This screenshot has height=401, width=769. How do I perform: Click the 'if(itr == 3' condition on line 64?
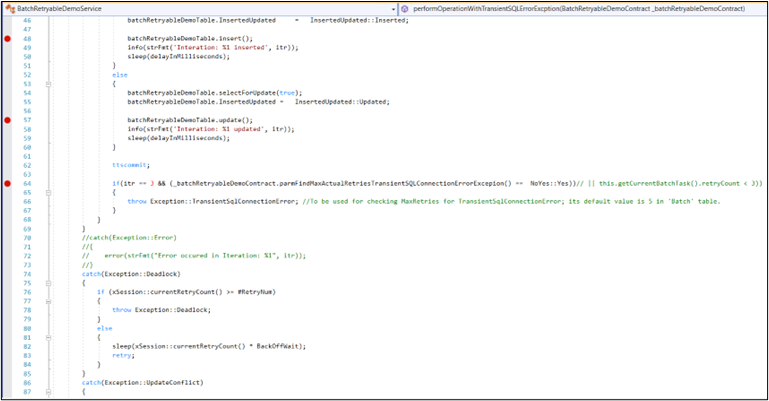(133, 183)
